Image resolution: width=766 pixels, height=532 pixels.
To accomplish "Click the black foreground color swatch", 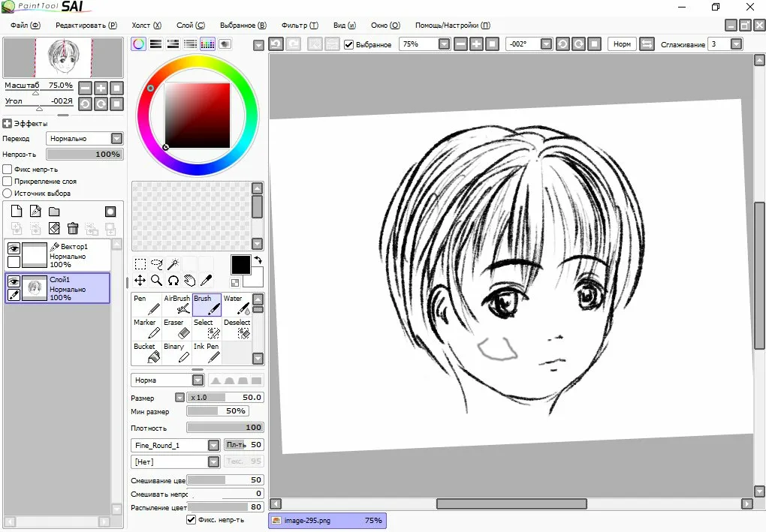I will tap(240, 264).
